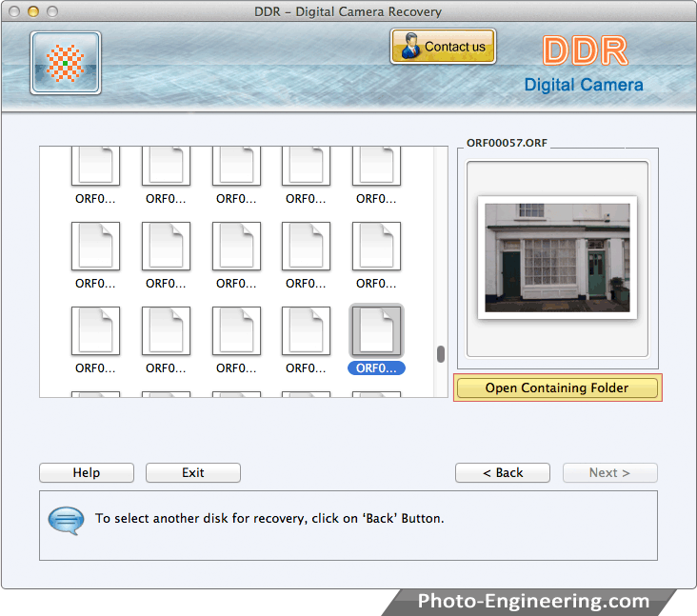This screenshot has height=616, width=697.
Task: Select first file icon in the middle row
Action: click(95, 247)
